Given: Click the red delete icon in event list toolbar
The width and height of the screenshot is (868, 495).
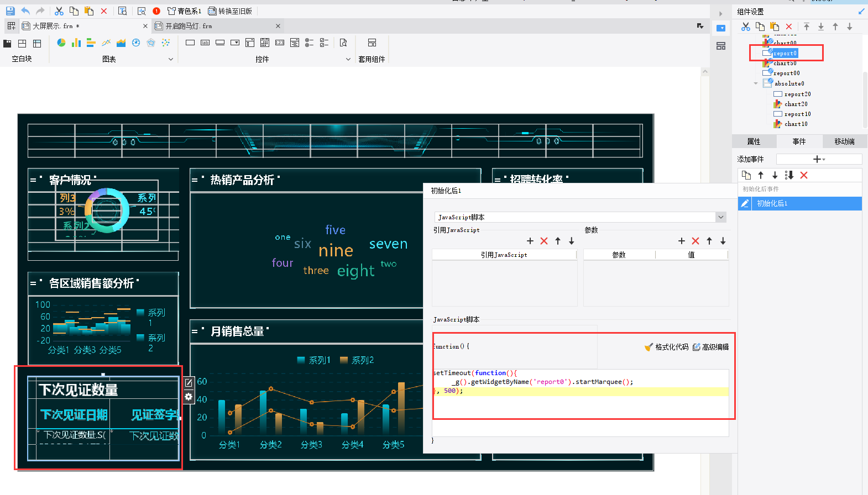Looking at the screenshot, I should pos(804,175).
